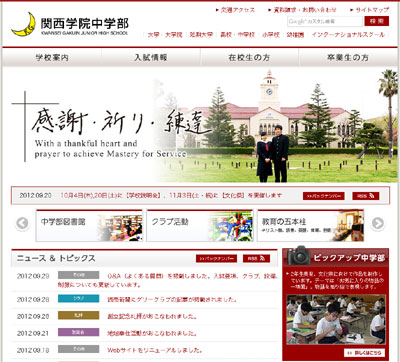
Task: Open the 学校案内 menu
Action: [52, 57]
